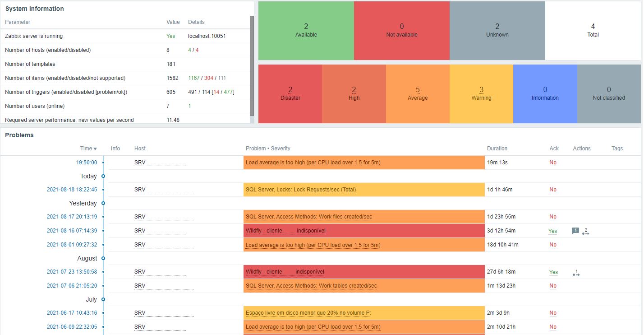Click the August timeline marker circle

(x=103, y=258)
